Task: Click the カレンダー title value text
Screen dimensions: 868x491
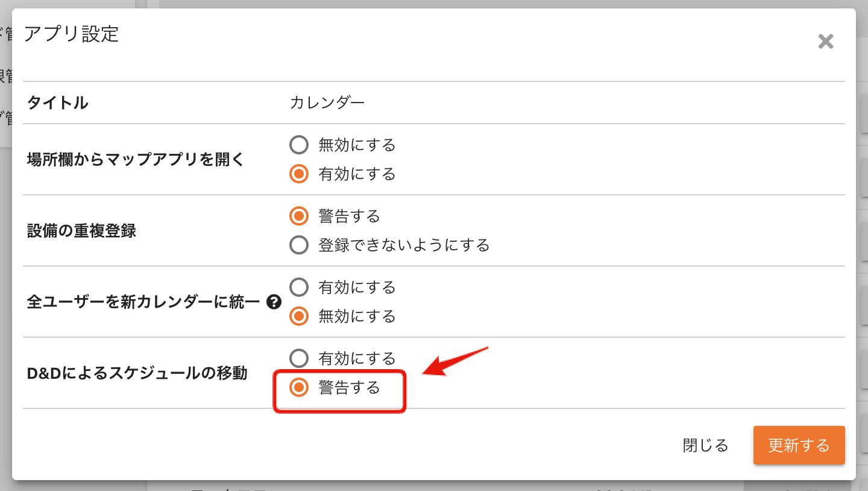Action: (327, 103)
